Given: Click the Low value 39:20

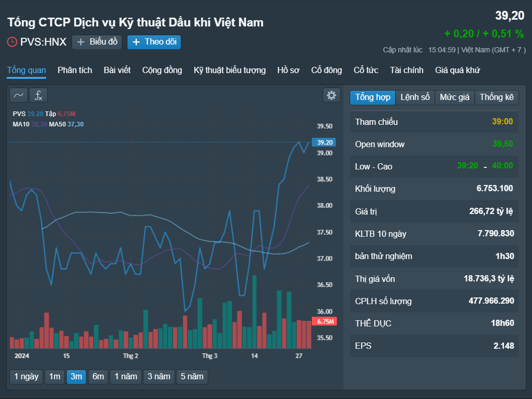Looking at the screenshot, I should 468,166.
